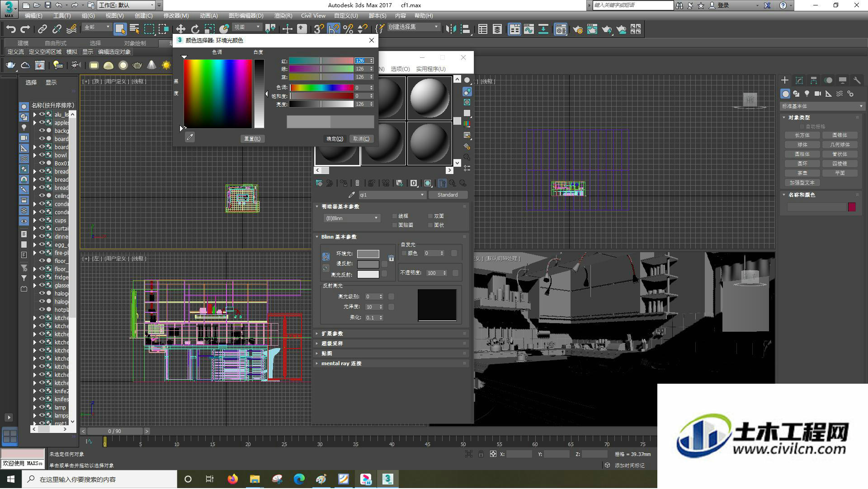
Task: Click 重置(R) in color selector
Action: click(x=252, y=139)
